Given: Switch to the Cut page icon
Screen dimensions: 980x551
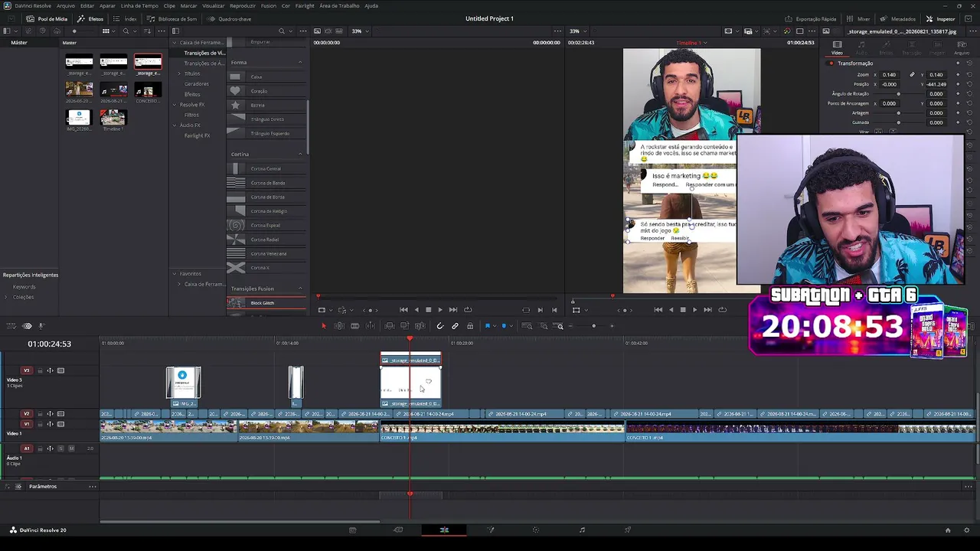Looking at the screenshot, I should 398,530.
